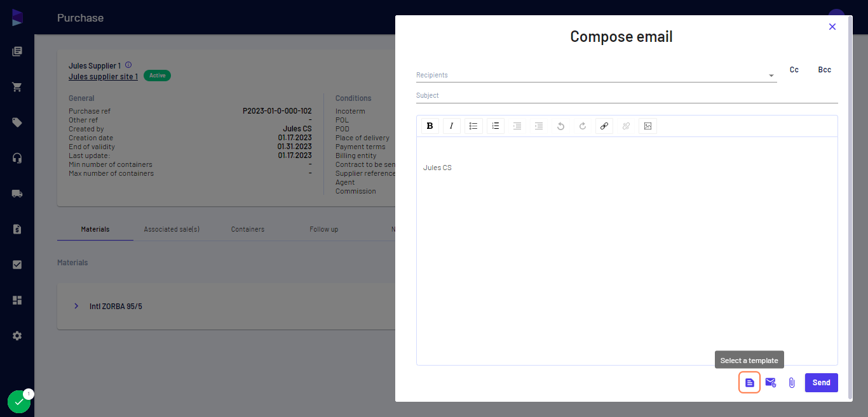Redo the last edit in editor
Screen dimensions: 868x417
point(583,126)
